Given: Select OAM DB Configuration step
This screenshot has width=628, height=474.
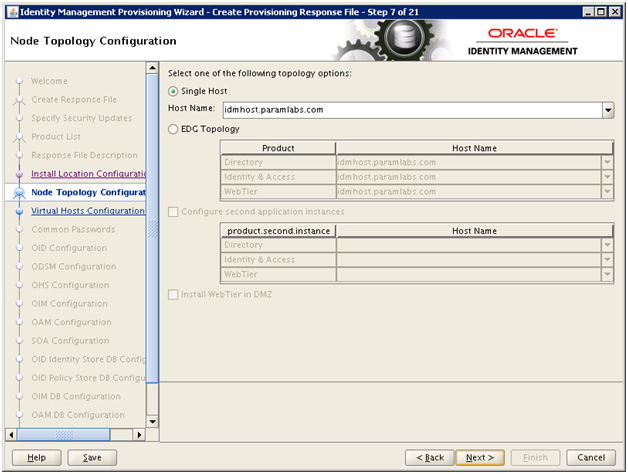Looking at the screenshot, I should (x=78, y=415).
